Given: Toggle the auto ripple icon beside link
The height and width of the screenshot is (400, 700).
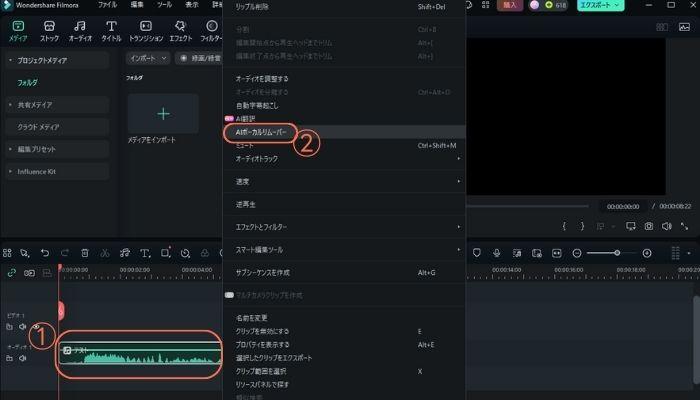Looking at the screenshot, I should tap(29, 273).
